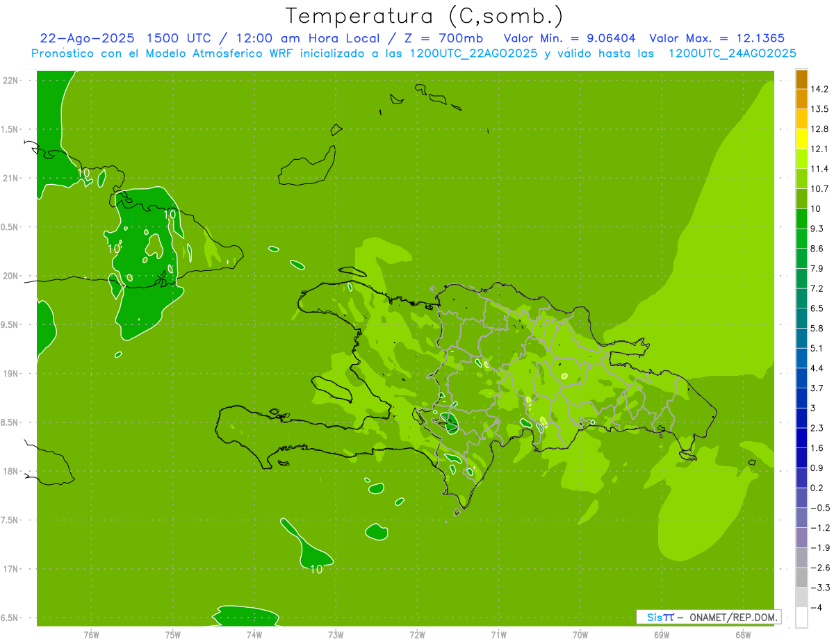Click the validity stamp '1200UTC_24AGO2025'
Screen dimensions: 834x644
[732, 53]
